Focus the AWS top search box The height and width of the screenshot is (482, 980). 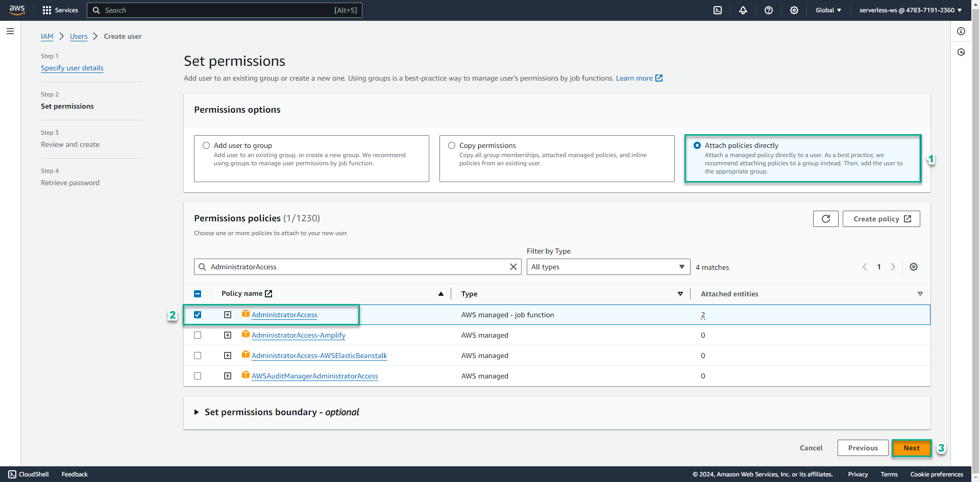225,10
